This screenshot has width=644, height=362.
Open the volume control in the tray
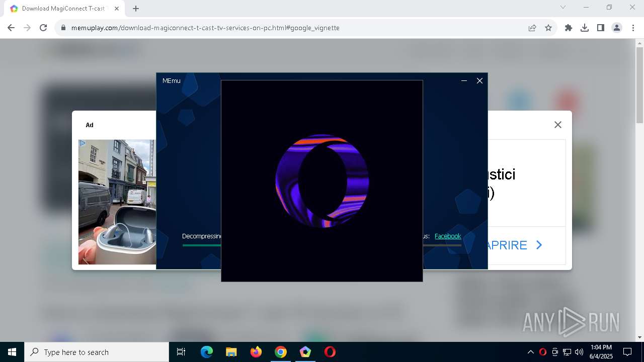[x=579, y=352]
